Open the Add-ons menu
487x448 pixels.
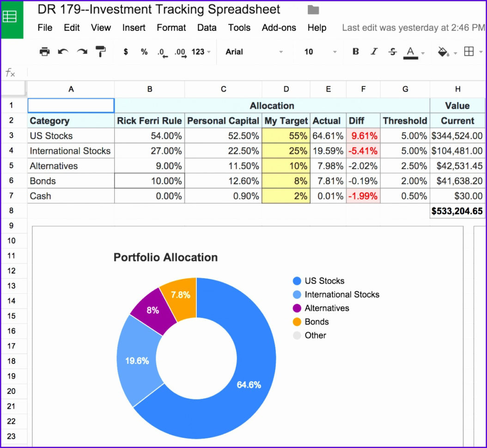279,28
